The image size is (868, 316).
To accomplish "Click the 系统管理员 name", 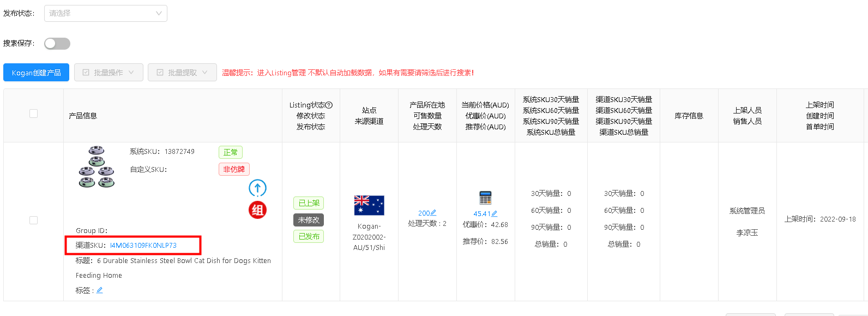I will [x=747, y=211].
